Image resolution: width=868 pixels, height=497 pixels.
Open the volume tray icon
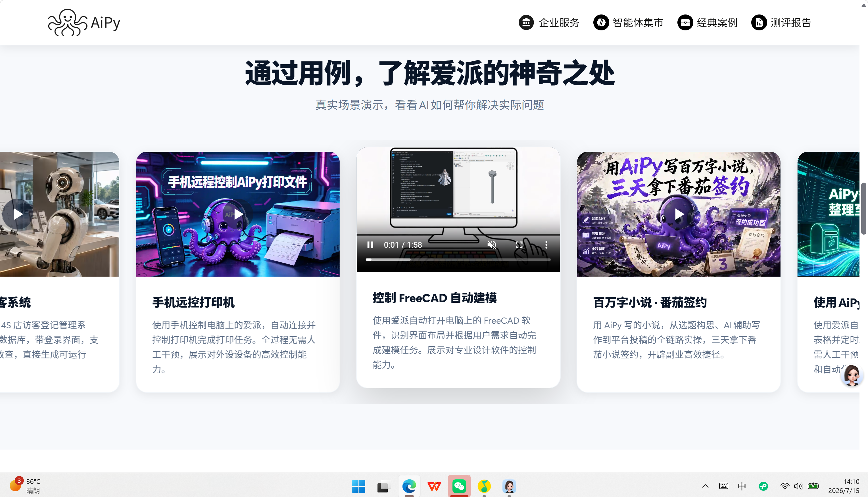[798, 486]
